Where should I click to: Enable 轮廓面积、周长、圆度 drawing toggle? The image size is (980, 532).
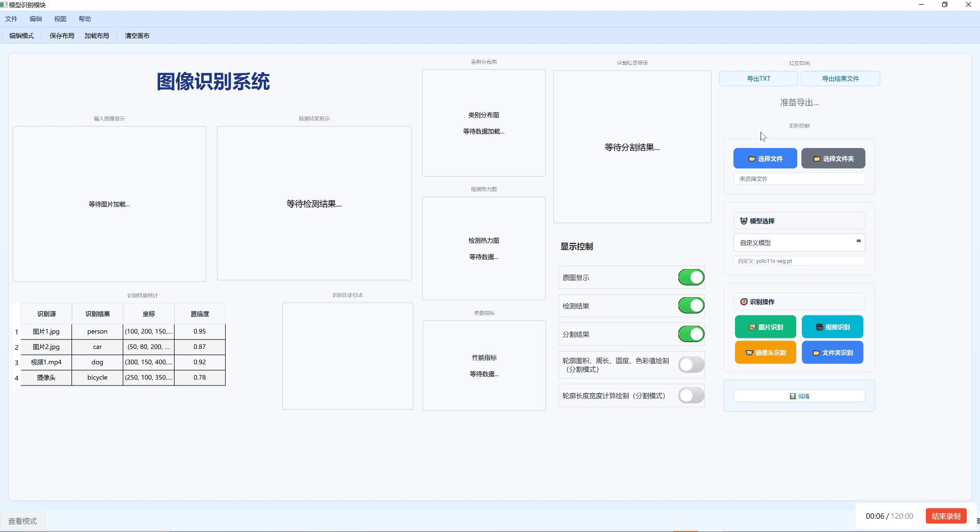pos(690,365)
